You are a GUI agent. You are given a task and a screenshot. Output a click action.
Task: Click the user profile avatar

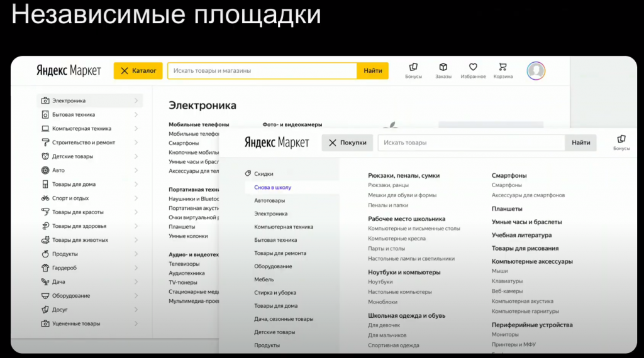click(x=536, y=70)
